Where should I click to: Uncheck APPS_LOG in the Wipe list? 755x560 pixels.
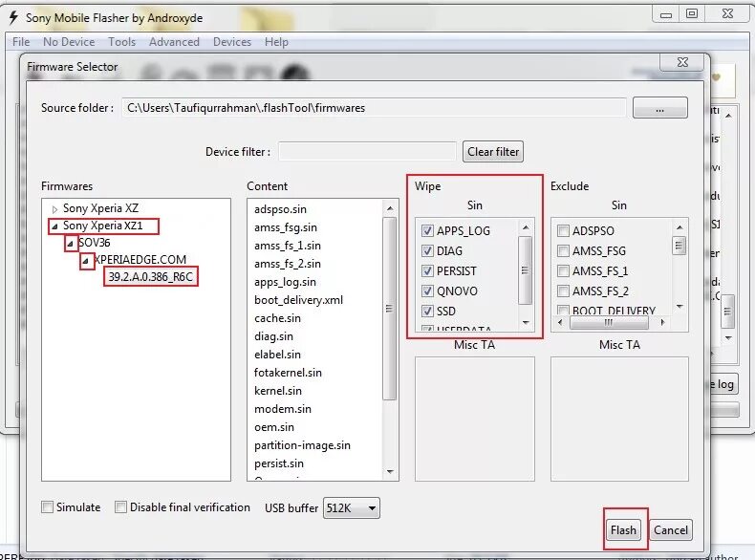[x=427, y=230]
